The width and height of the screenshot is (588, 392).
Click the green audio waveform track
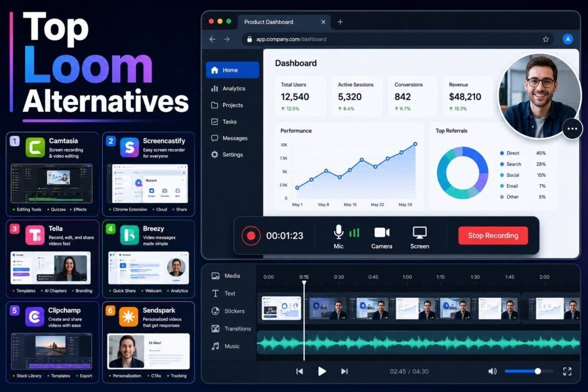418,343
